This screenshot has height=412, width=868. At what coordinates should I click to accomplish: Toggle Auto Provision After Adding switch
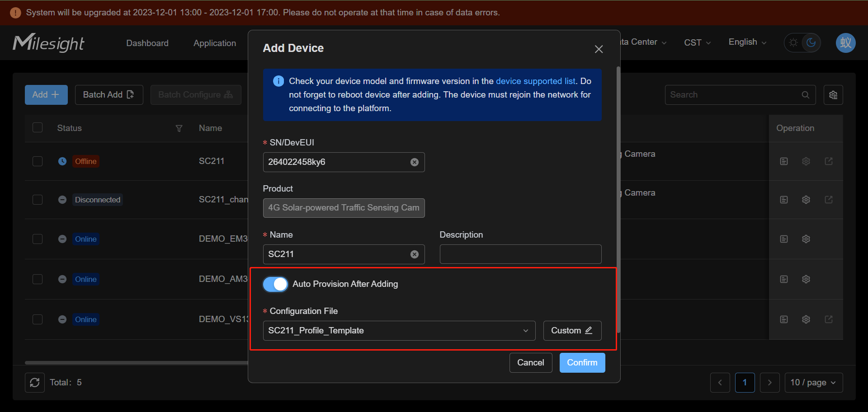click(x=275, y=284)
